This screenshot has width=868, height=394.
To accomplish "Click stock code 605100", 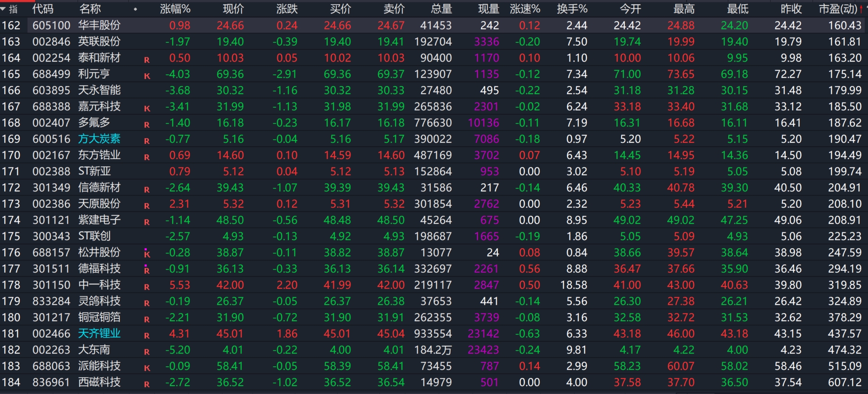I will (51, 25).
